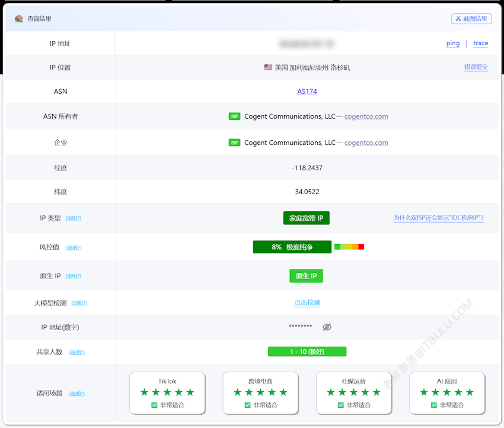The height and width of the screenshot is (428, 504).
Task: Click 说明 help link next to 大模型检测
Action: 79,303
